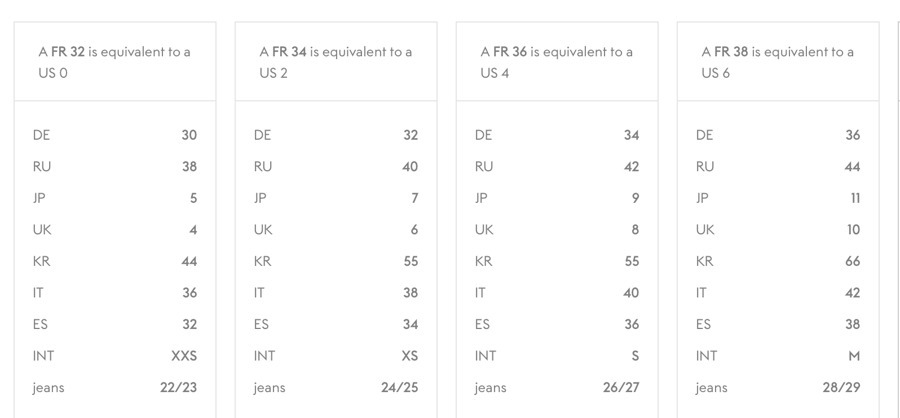Click the INT M size value
The width and height of the screenshot is (900, 418).
pyautogui.click(x=853, y=356)
